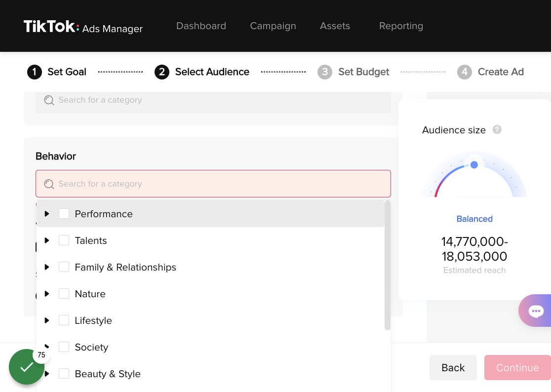Viewport: 551px width, 392px height.
Task: Click the Family & Relationships label
Action: (x=125, y=267)
